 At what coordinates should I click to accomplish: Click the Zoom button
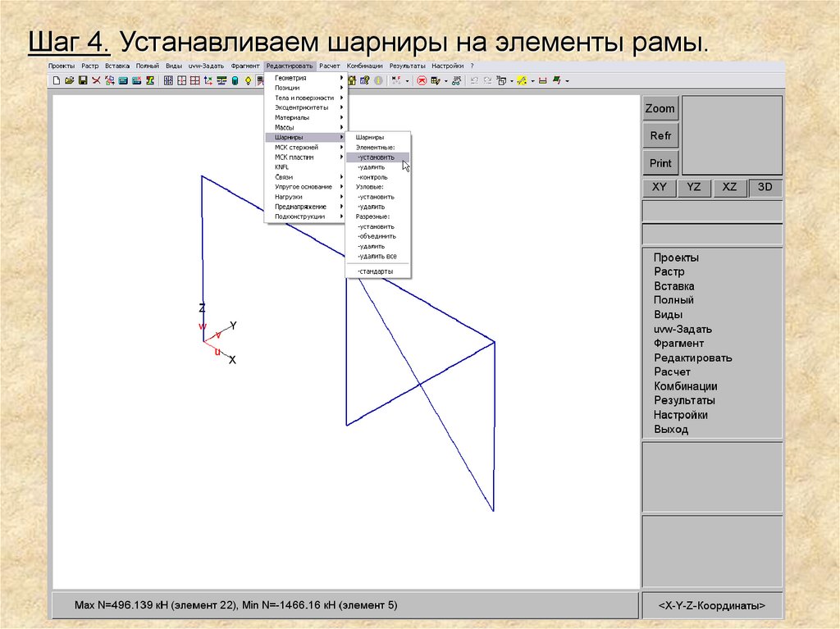click(660, 108)
